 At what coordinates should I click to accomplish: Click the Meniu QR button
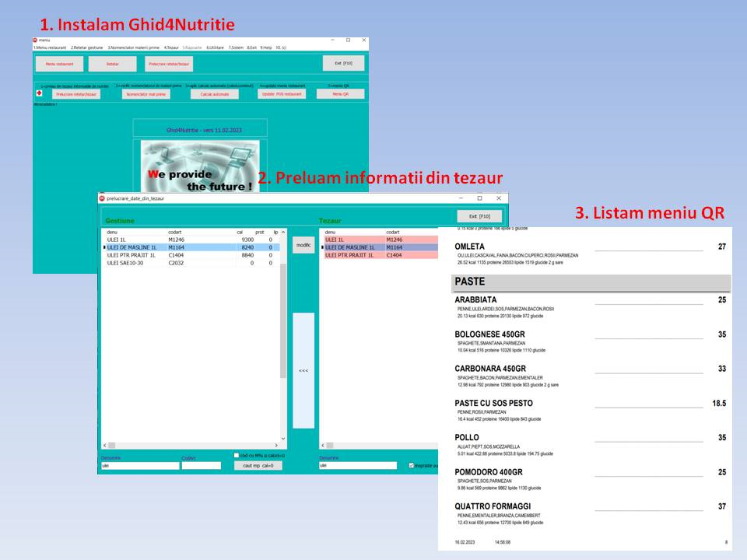341,94
